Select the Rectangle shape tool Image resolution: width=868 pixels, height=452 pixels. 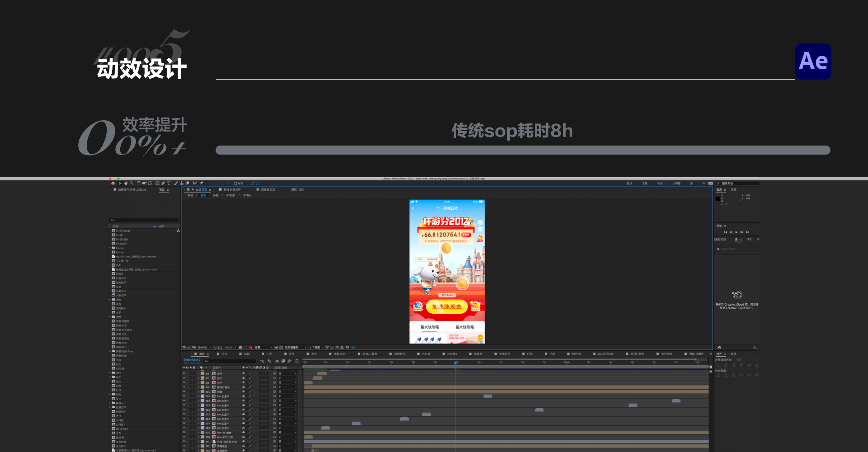tap(157, 183)
